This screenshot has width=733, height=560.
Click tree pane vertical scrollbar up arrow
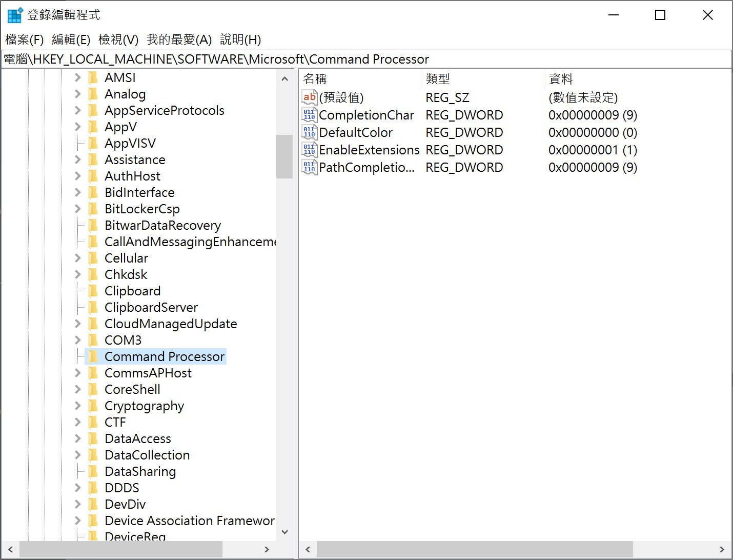coord(284,78)
